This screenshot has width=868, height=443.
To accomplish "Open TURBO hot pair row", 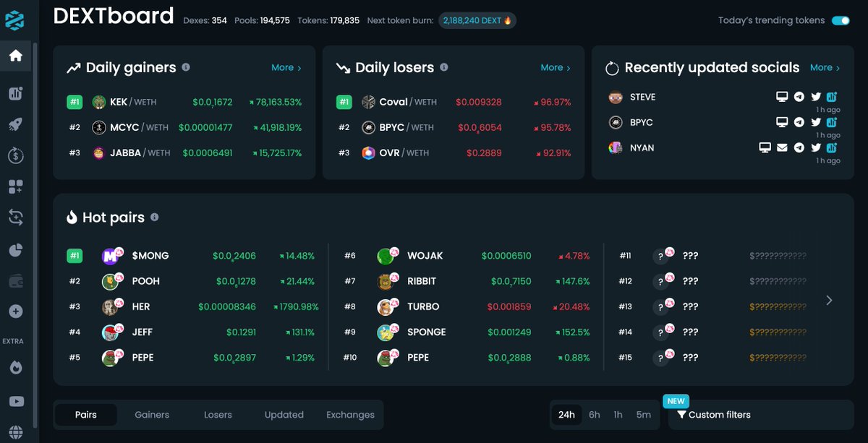I will 467,306.
